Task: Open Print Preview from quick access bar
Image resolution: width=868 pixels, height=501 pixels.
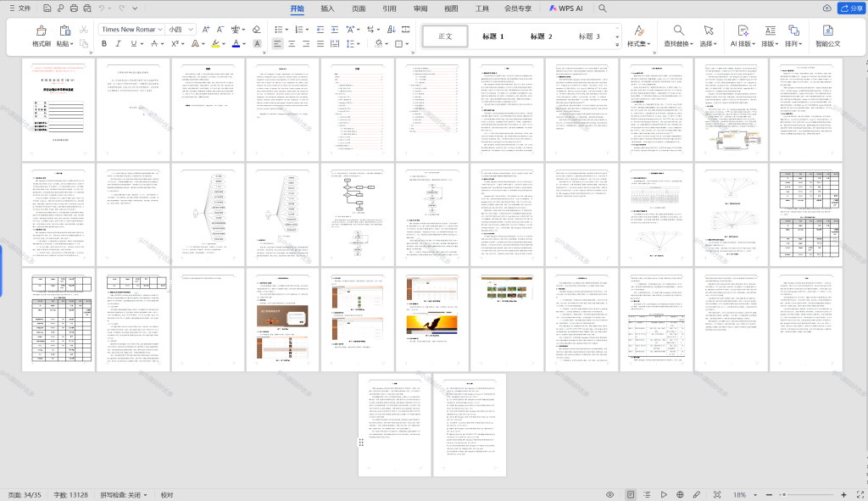Action: coord(87,8)
